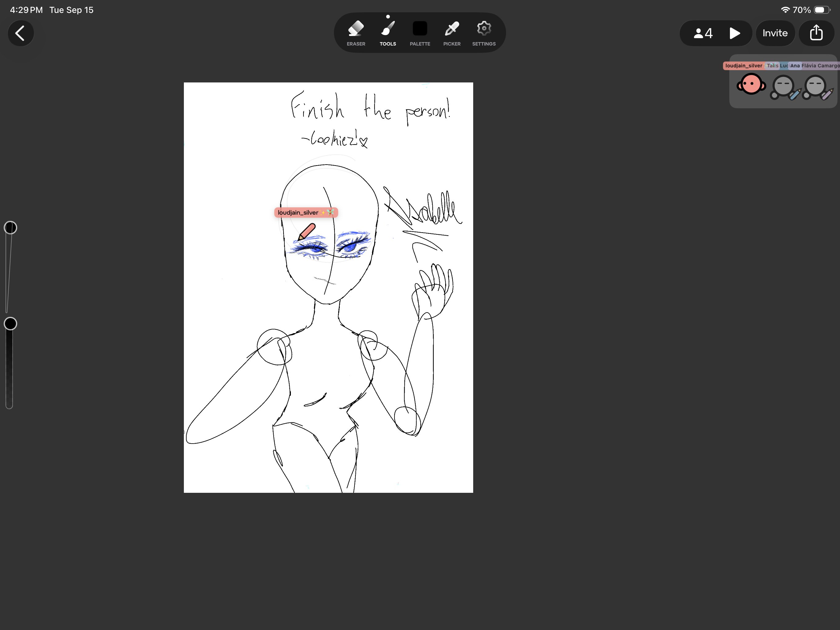
Task: Select loudjain_silver's pink avatar
Action: (751, 84)
